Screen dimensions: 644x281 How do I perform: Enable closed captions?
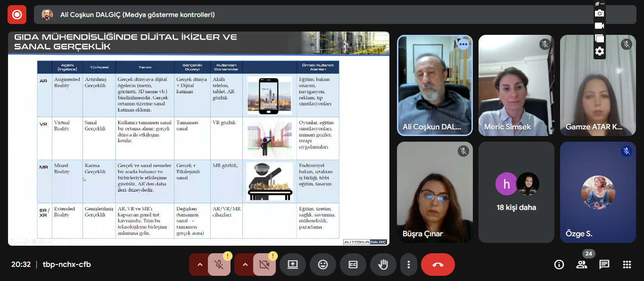pyautogui.click(x=353, y=265)
